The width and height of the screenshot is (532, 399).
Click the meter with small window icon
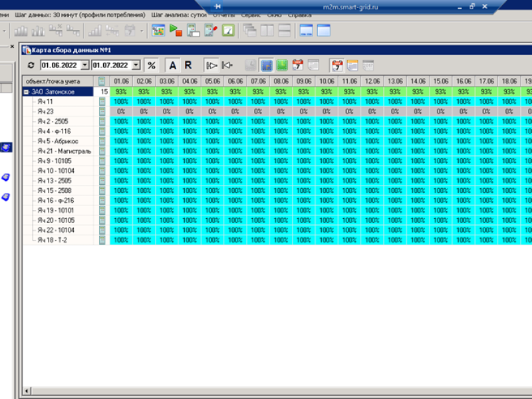pyautogui.click(x=193, y=31)
